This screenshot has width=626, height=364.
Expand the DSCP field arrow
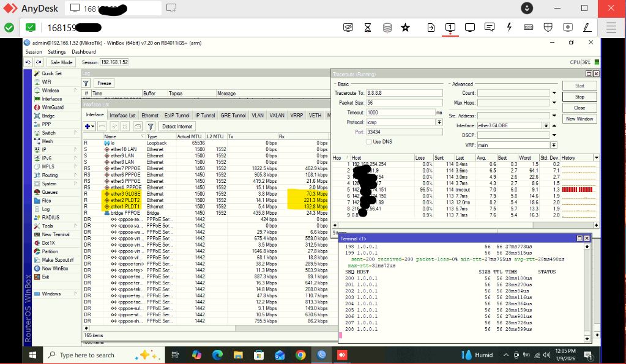pos(554,135)
